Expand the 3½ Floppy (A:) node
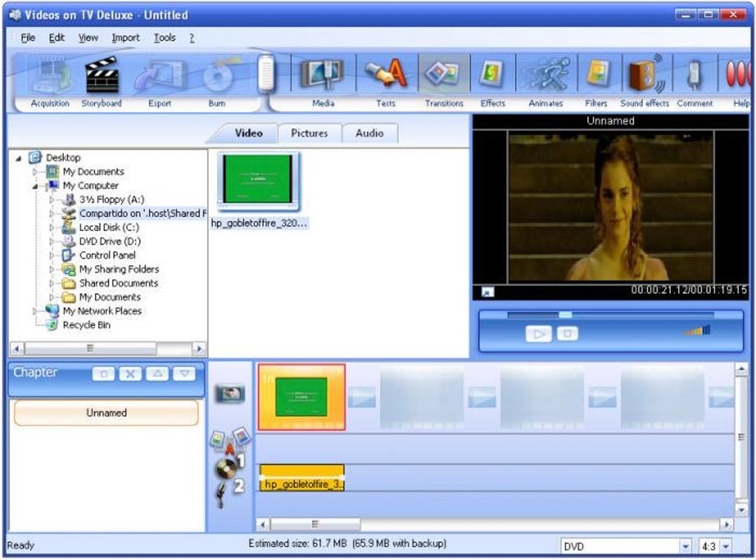 52,199
